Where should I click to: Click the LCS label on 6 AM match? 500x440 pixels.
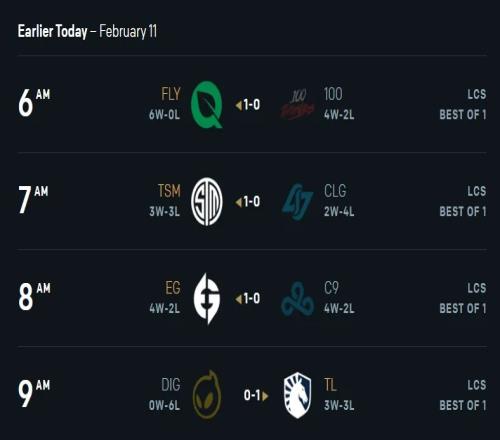(477, 94)
